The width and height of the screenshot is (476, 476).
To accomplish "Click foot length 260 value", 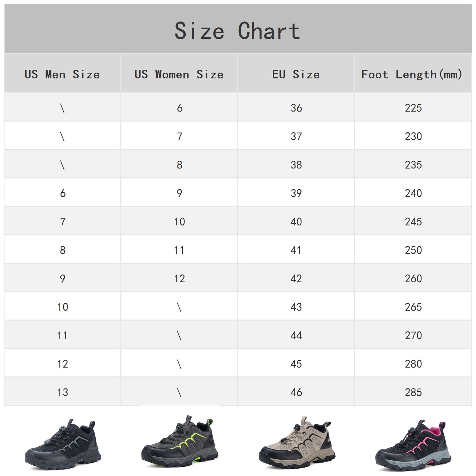I will pos(413,278).
